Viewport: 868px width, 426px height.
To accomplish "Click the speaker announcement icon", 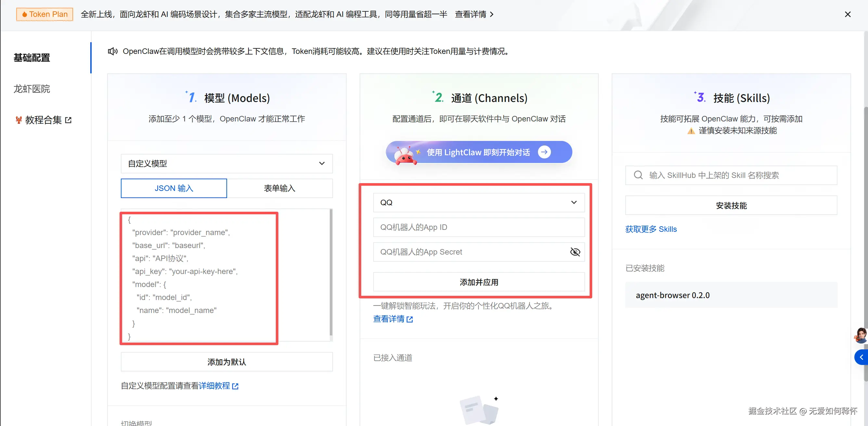I will (x=112, y=51).
